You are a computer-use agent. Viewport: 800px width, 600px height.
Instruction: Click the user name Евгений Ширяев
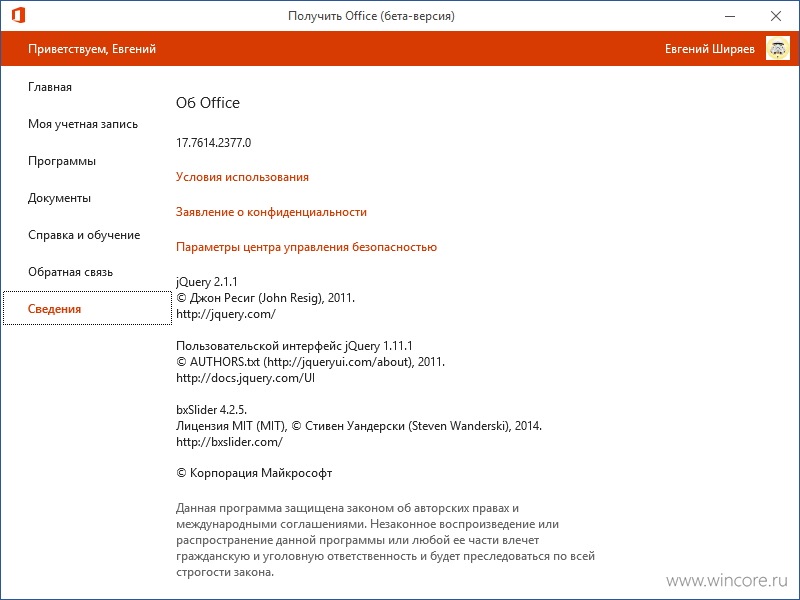click(710, 49)
